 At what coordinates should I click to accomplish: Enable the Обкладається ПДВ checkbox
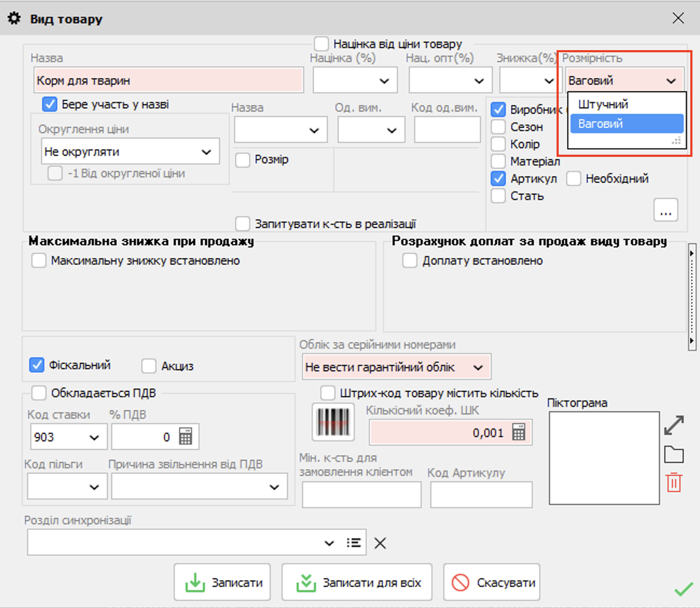39,393
